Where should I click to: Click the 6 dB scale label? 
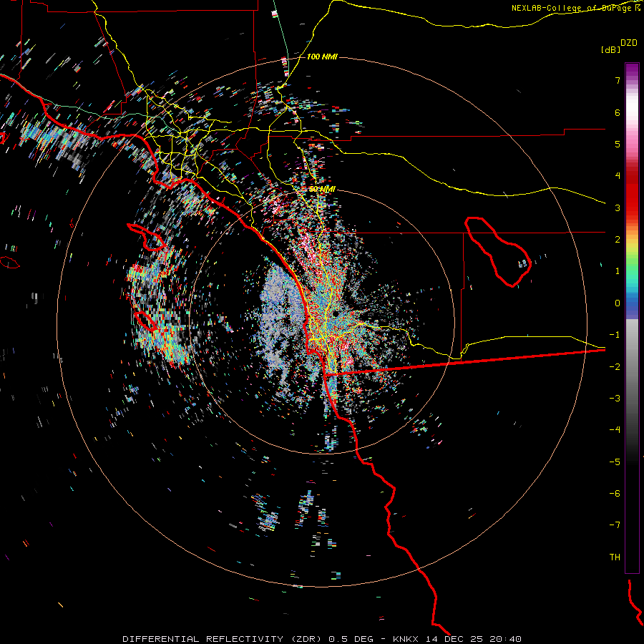pos(618,112)
